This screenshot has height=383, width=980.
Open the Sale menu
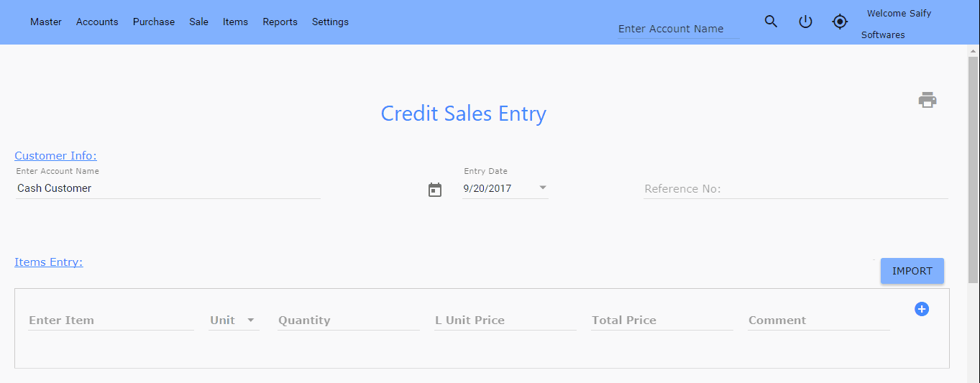(199, 22)
